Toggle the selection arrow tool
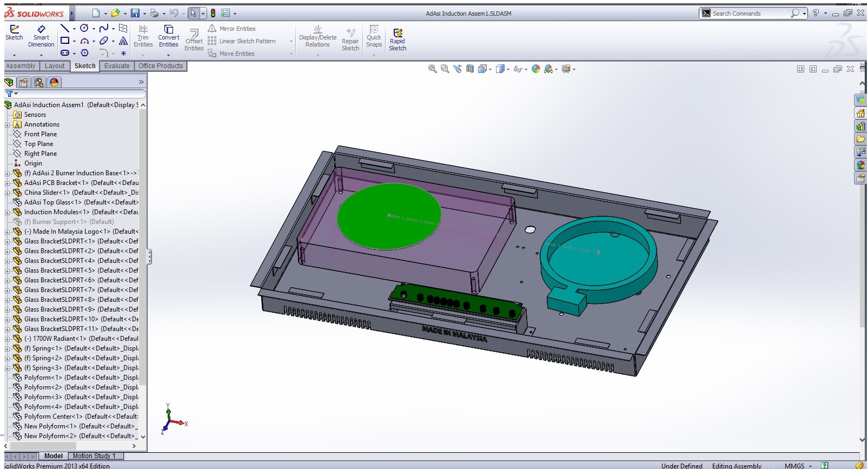 coord(193,13)
